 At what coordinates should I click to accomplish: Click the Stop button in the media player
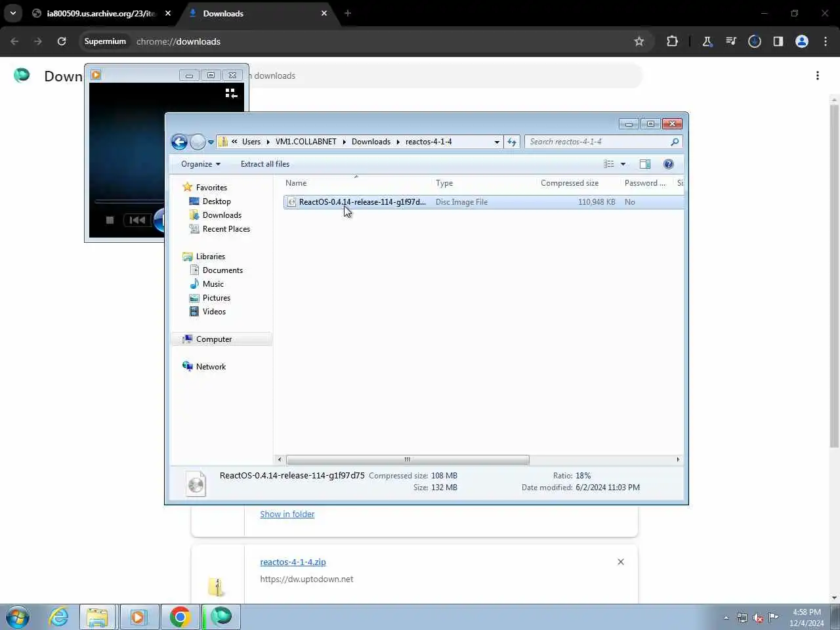coord(110,220)
